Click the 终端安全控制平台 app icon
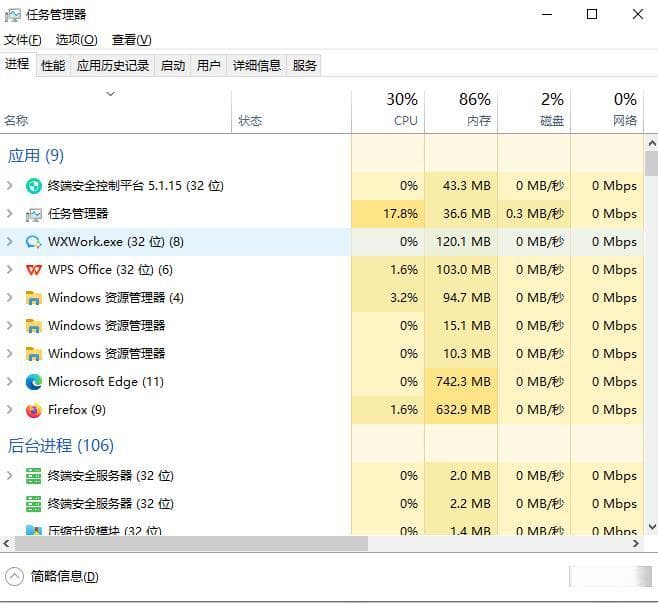Image resolution: width=658 pixels, height=603 pixels. point(34,186)
